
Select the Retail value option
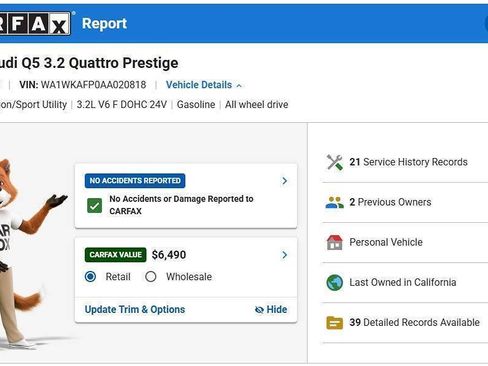[90, 277]
